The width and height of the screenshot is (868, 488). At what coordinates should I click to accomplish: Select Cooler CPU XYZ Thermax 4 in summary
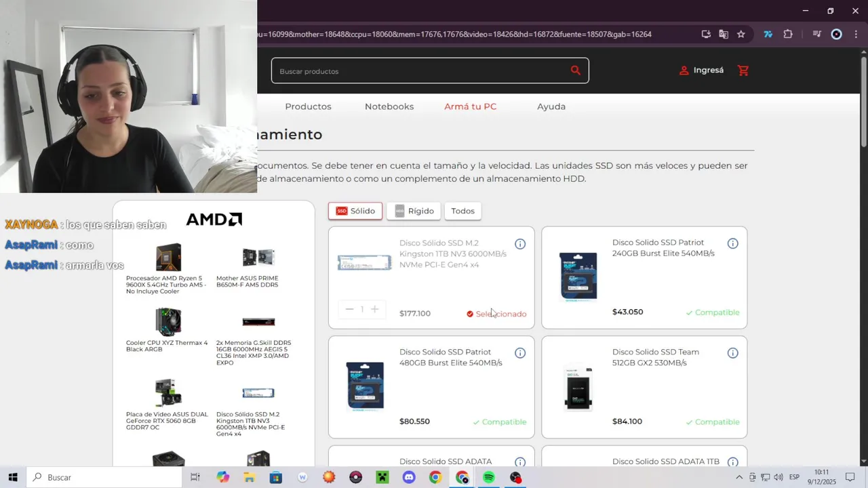click(x=167, y=330)
